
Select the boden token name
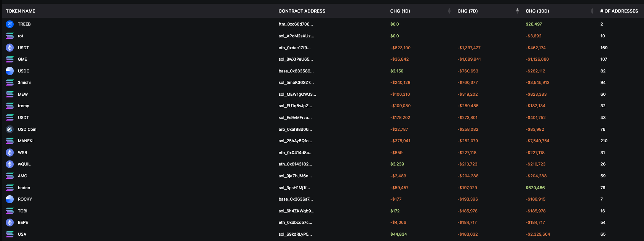pyautogui.click(x=24, y=188)
